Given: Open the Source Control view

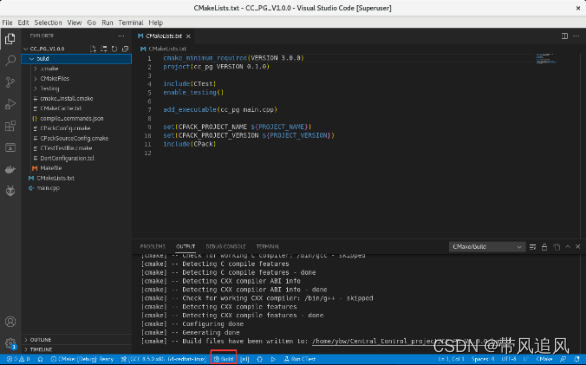Looking at the screenshot, I should pos(10,82).
